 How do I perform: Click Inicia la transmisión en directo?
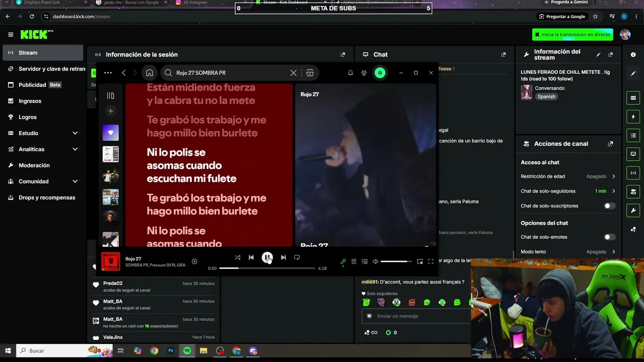pos(573,35)
